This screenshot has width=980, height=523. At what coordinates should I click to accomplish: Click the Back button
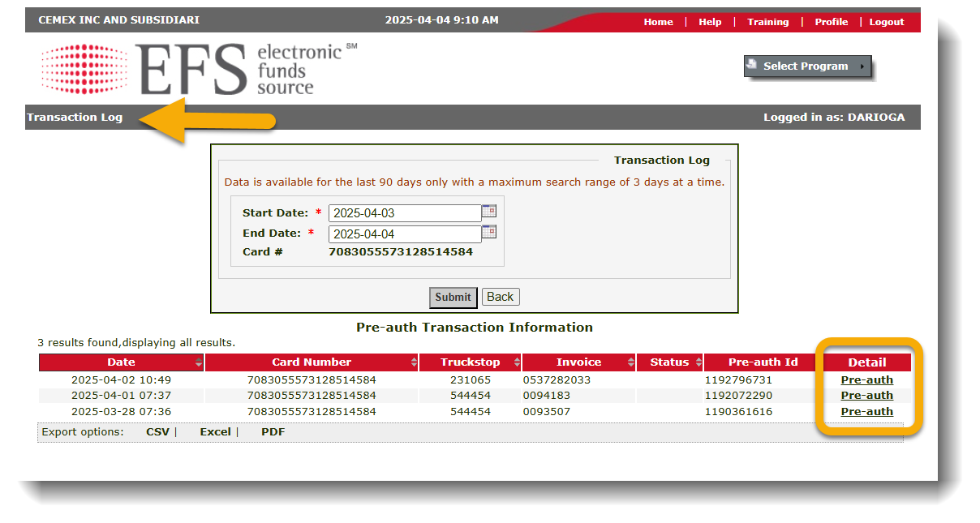(500, 297)
